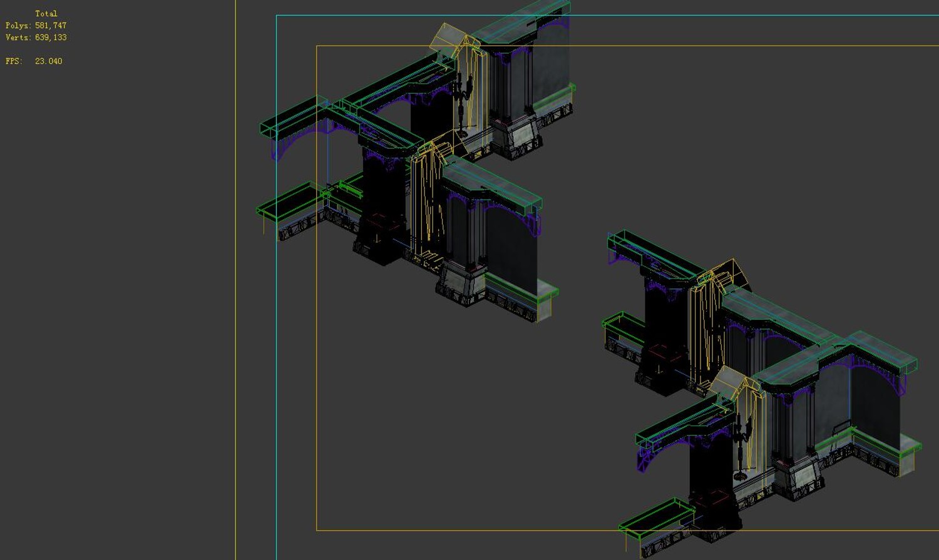Click the Total statistics header label
This screenshot has height=560, width=939.
[46, 13]
